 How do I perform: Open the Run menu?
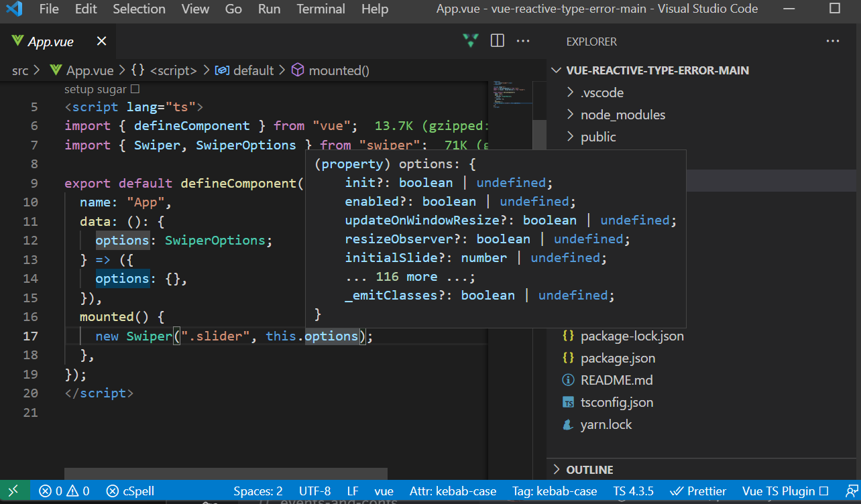click(x=269, y=9)
